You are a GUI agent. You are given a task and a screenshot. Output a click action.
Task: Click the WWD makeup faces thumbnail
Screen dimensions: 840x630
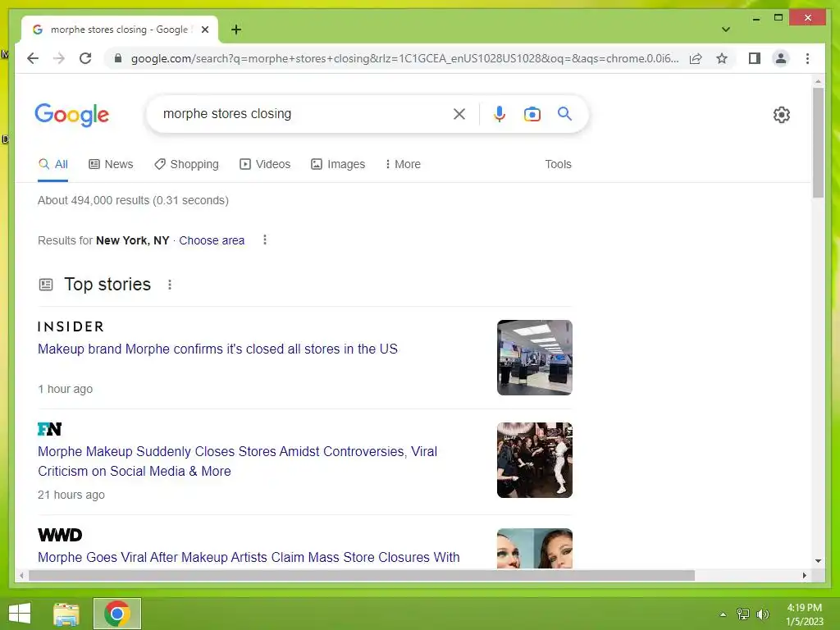pyautogui.click(x=535, y=548)
